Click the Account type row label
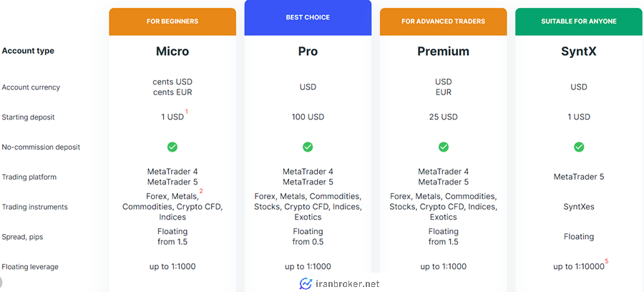 pos(28,51)
